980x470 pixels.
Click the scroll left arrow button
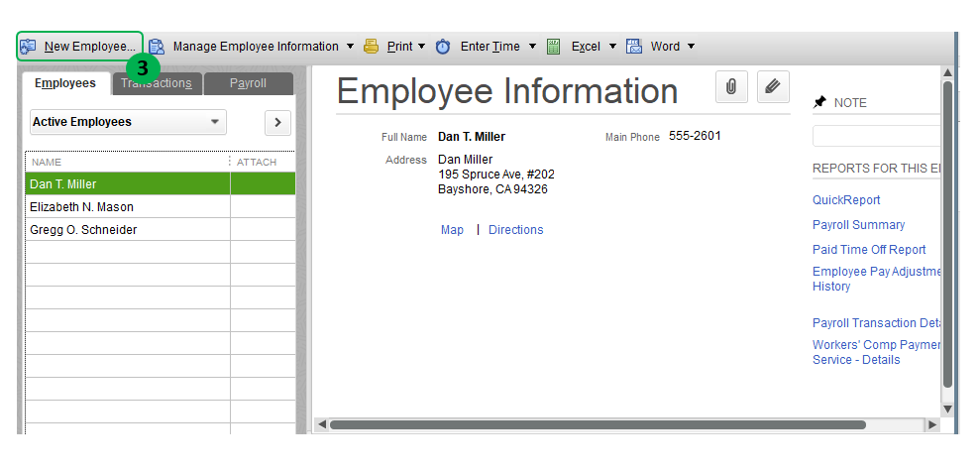point(322,425)
